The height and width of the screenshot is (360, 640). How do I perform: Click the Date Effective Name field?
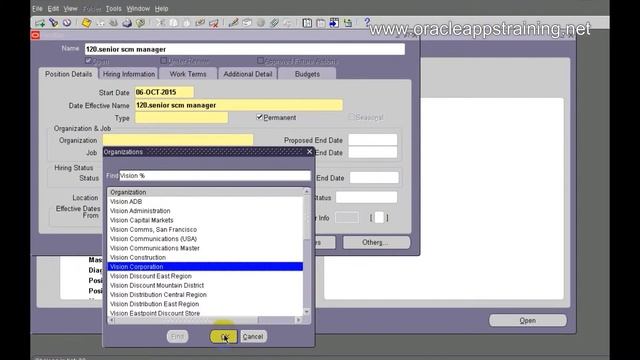click(x=238, y=105)
